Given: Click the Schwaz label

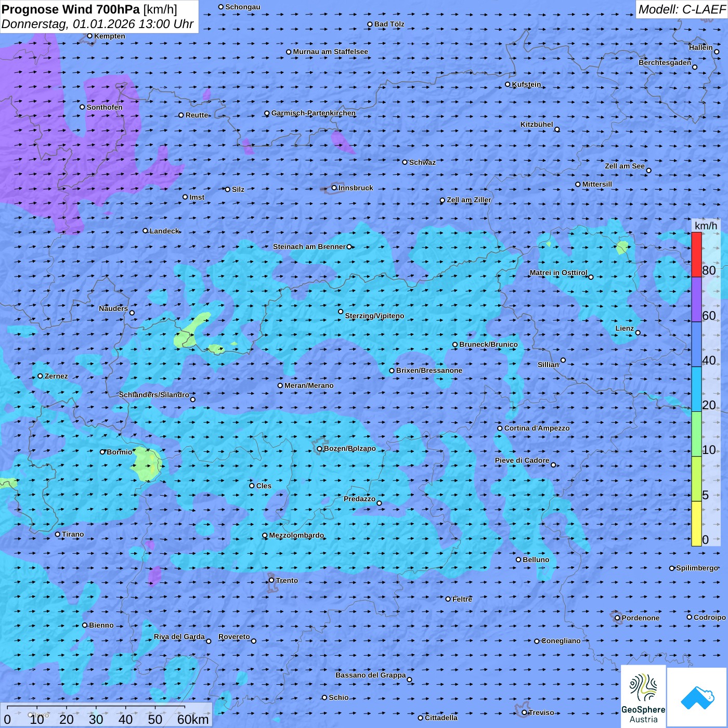Looking at the screenshot, I should tap(422, 162).
